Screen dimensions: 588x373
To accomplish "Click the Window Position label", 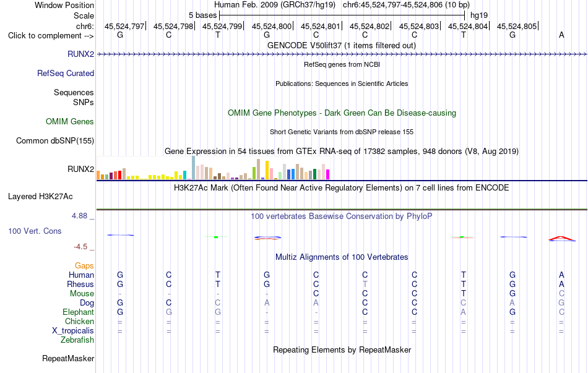I will [64, 5].
